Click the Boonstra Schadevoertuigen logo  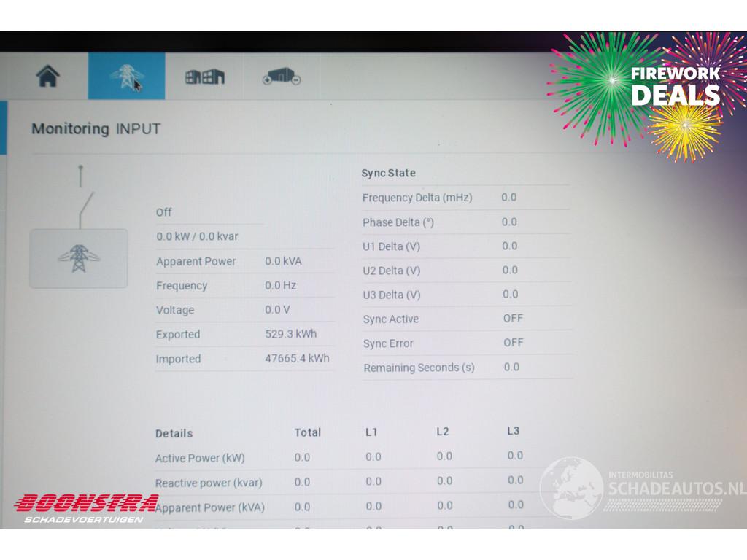pyautogui.click(x=86, y=507)
